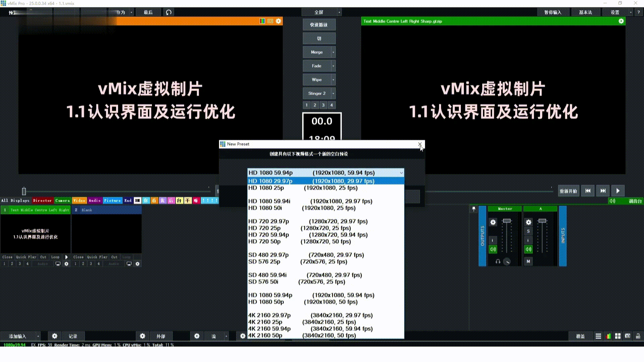Click the audio meter bars icon
The width and height of the screenshot is (644, 362).
pyautogui.click(x=608, y=336)
